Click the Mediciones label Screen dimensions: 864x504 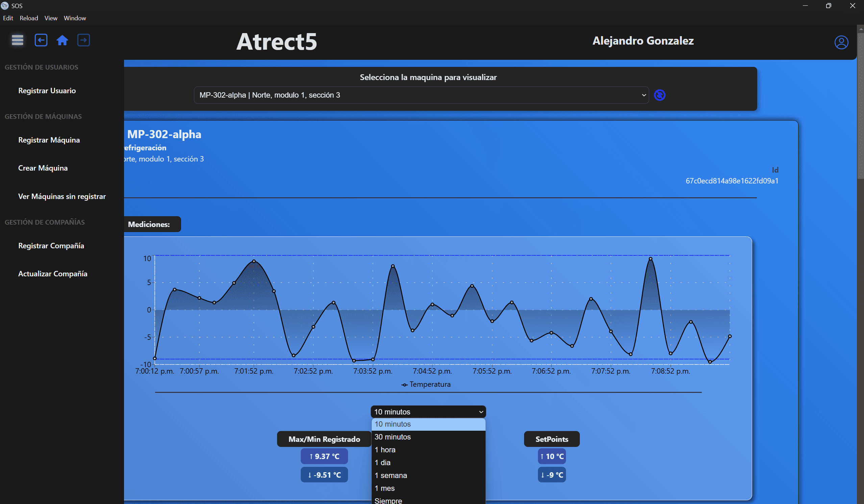[x=149, y=224]
